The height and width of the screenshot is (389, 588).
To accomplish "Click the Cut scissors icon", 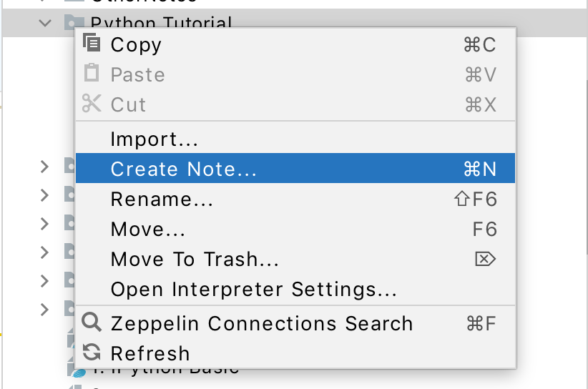I will coord(92,104).
